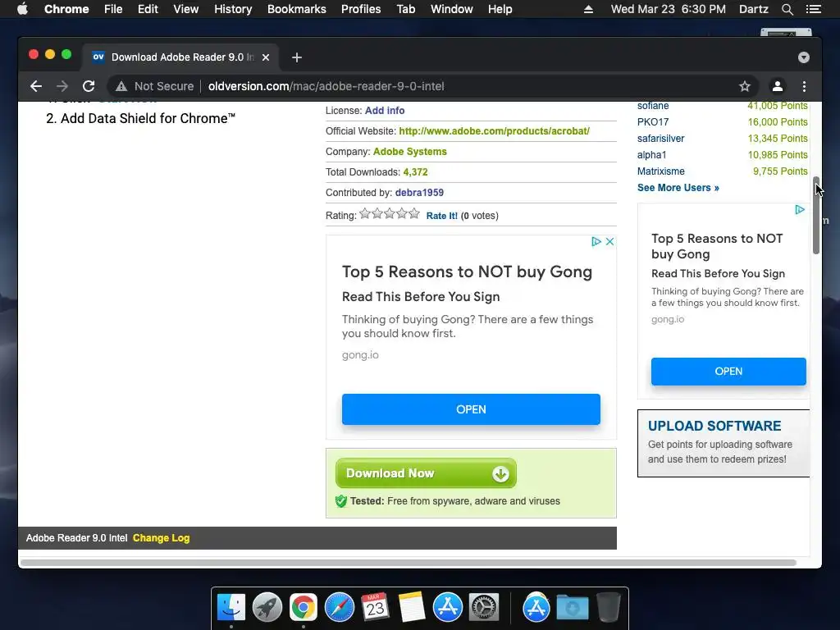Click the fifth rating star
The height and width of the screenshot is (630, 840).
(414, 214)
